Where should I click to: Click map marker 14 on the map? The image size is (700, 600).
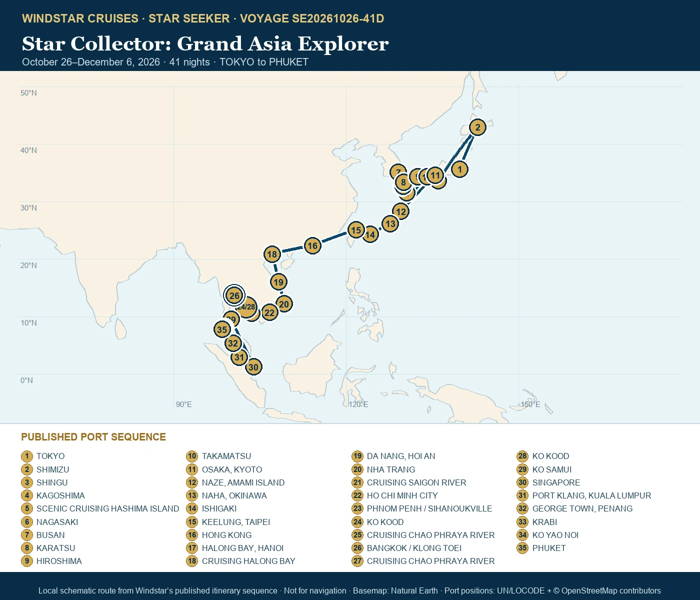coord(370,234)
